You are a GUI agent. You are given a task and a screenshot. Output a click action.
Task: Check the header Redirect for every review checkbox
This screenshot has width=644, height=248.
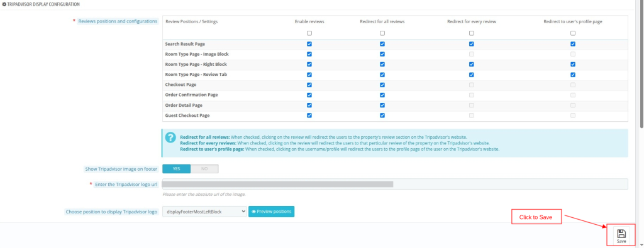click(472, 33)
